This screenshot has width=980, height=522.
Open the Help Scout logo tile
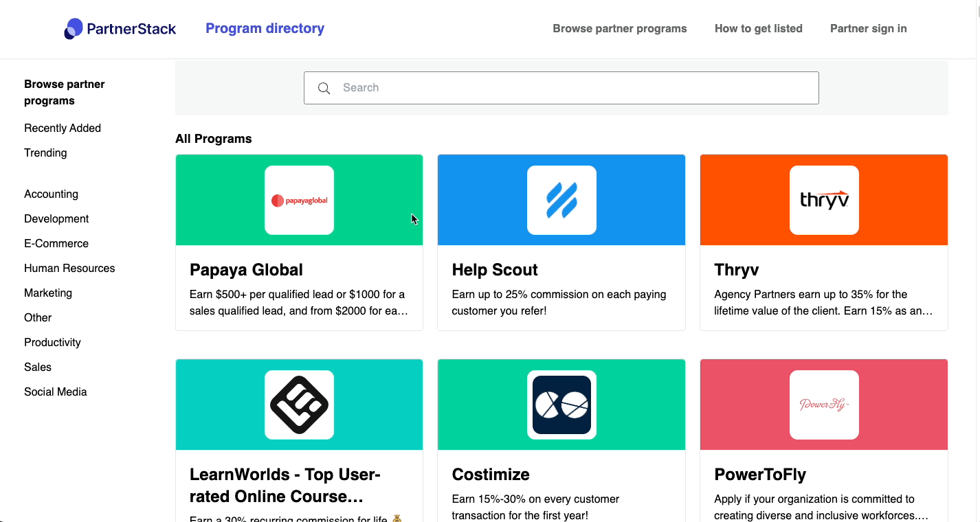[561, 200]
